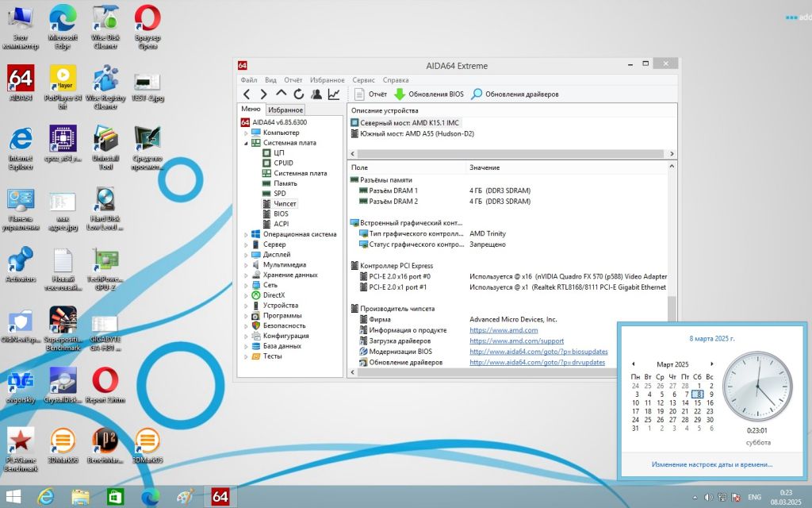Click the volume icon in the system tray
Viewport: 812px width, 508px height.
click(708, 497)
